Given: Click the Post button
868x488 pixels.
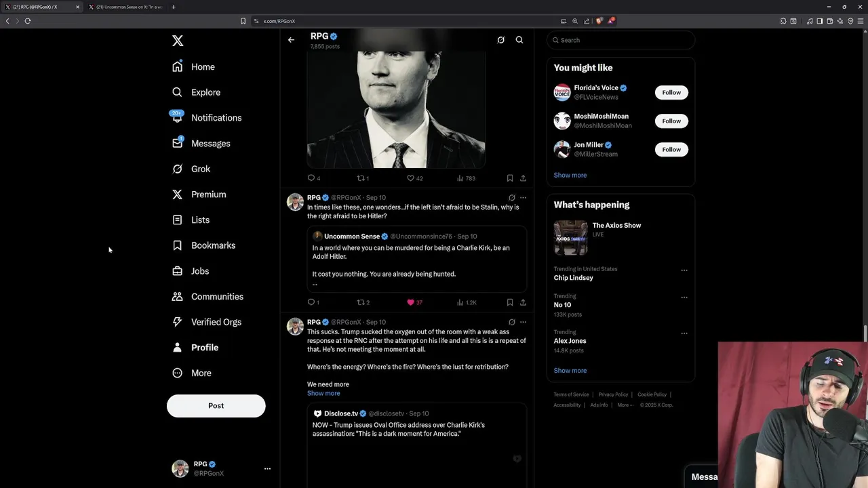Looking at the screenshot, I should click(216, 405).
